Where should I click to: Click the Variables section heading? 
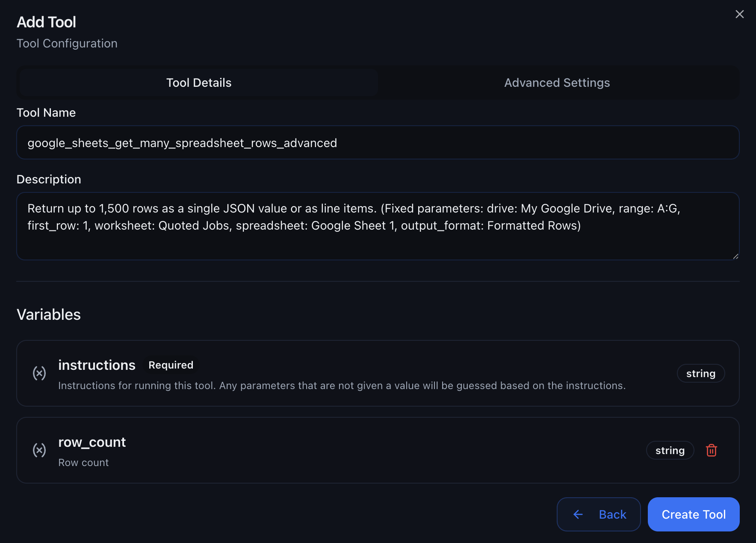point(49,315)
